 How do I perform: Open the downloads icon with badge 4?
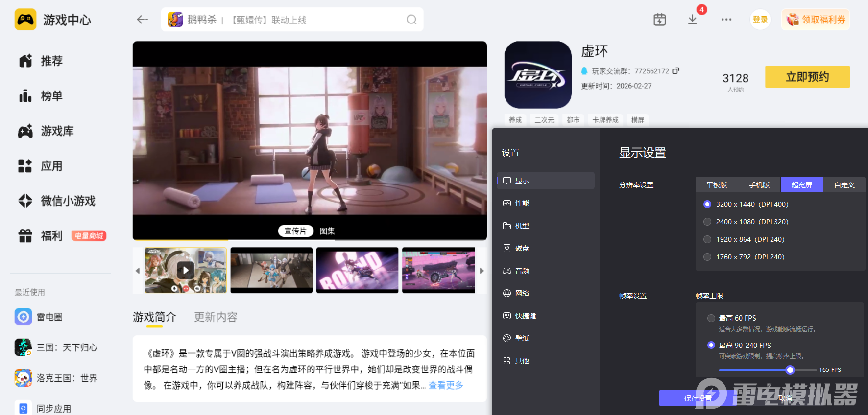693,20
